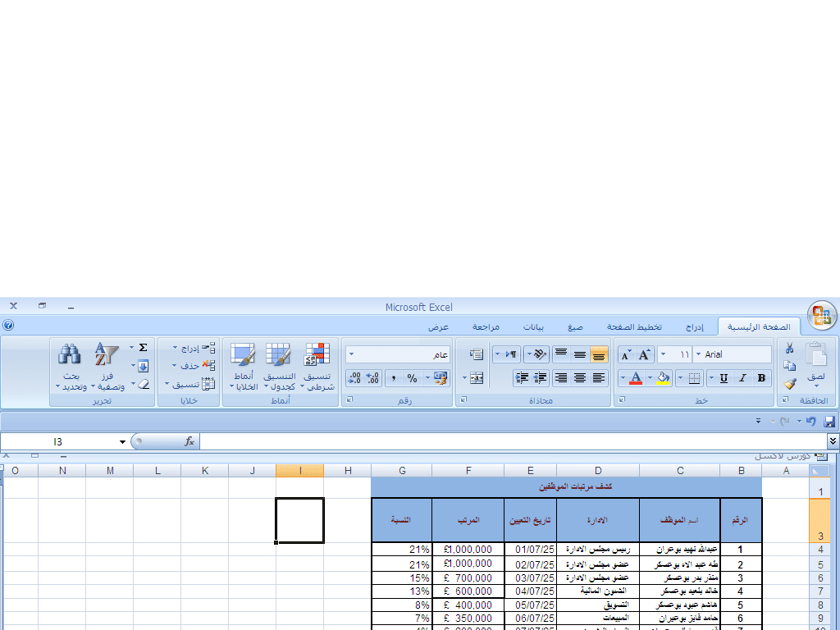Screen dimensions: 840x630
Task: Click the Fill down arrow icon
Action: [143, 367]
